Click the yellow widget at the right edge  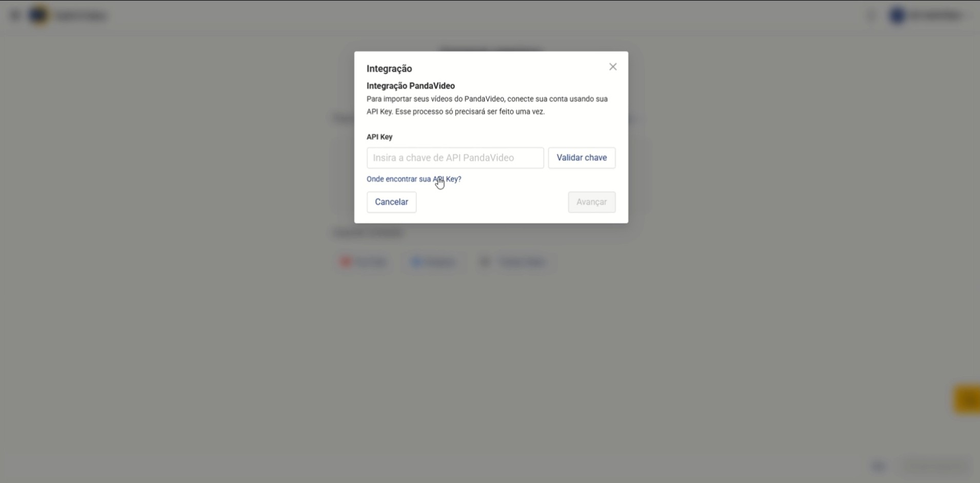coord(967,399)
